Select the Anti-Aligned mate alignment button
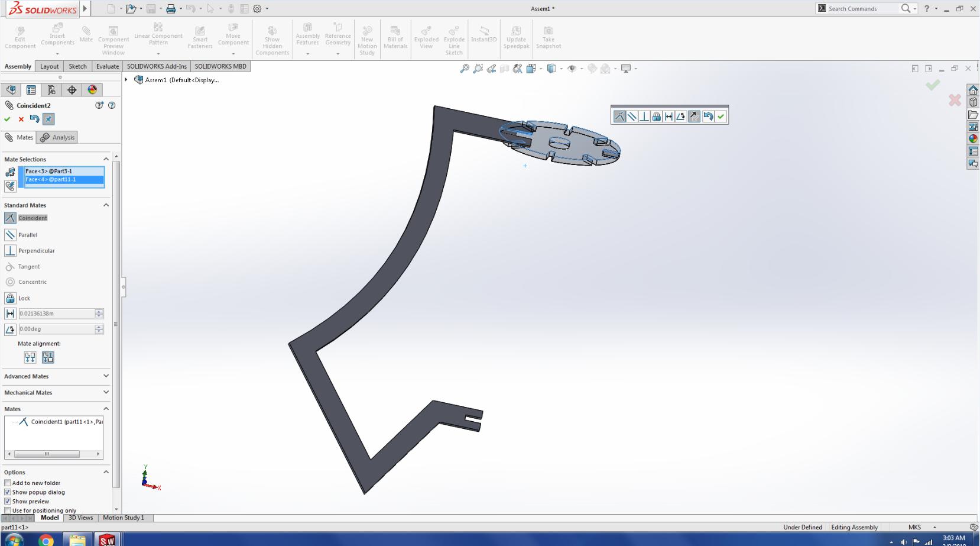The width and height of the screenshot is (980, 546). click(x=48, y=357)
